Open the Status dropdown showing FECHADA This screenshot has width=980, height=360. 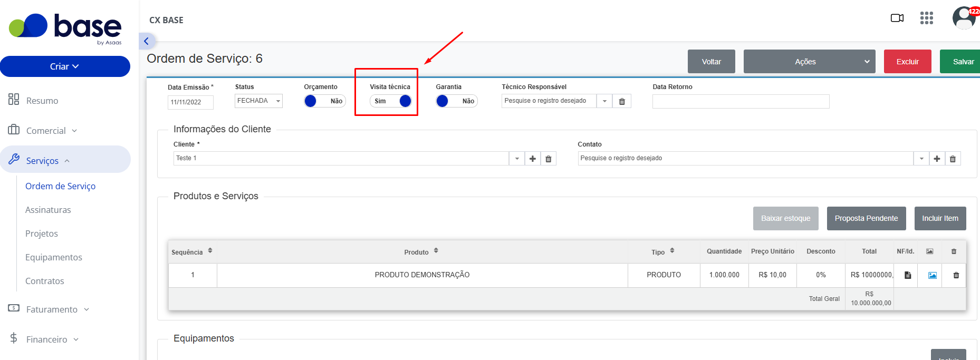tap(258, 101)
